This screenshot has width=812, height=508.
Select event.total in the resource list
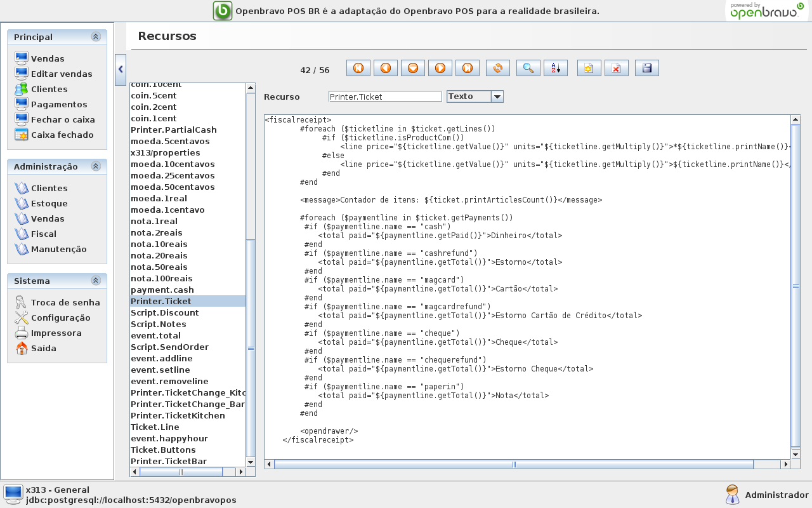point(188,335)
